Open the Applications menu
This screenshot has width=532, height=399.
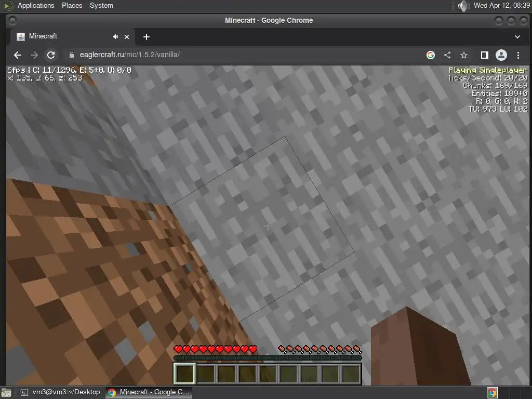pyautogui.click(x=36, y=5)
